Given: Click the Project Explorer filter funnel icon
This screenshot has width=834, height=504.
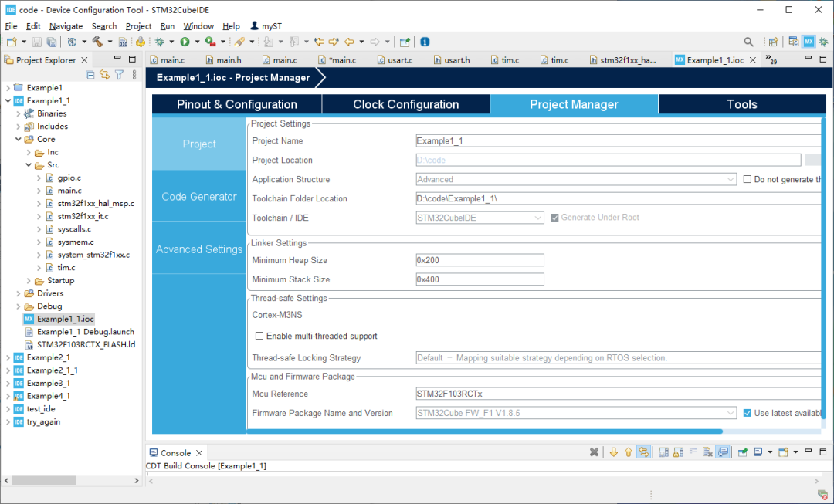Looking at the screenshot, I should [x=119, y=75].
